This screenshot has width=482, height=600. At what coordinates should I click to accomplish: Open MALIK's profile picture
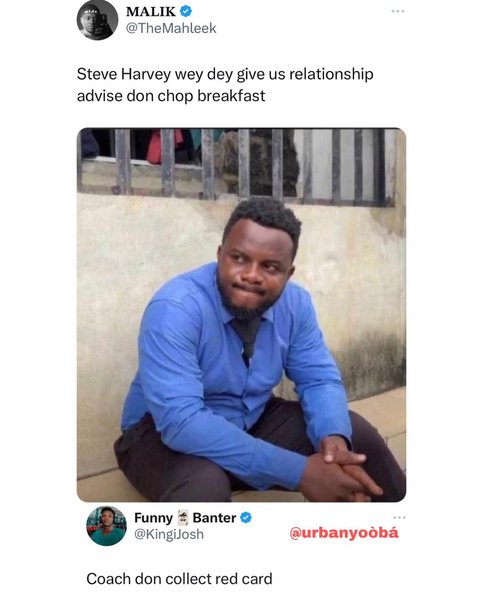97,20
